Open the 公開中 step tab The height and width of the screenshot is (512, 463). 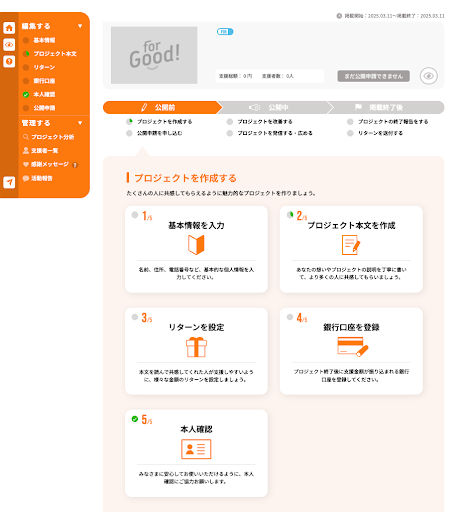(273, 107)
